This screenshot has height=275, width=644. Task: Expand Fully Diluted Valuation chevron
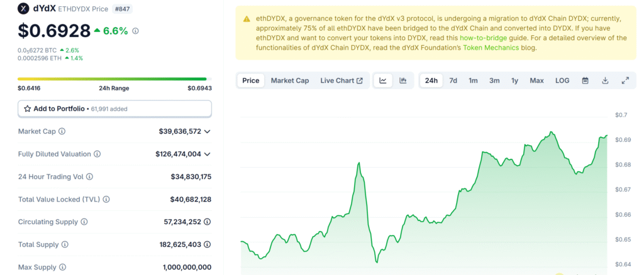208,154
